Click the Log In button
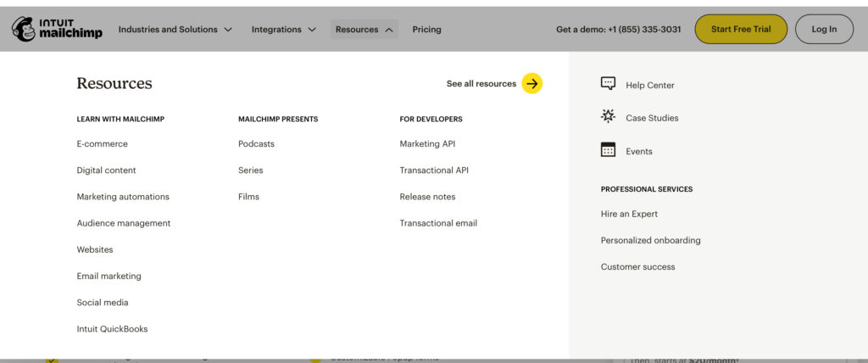 824,30
